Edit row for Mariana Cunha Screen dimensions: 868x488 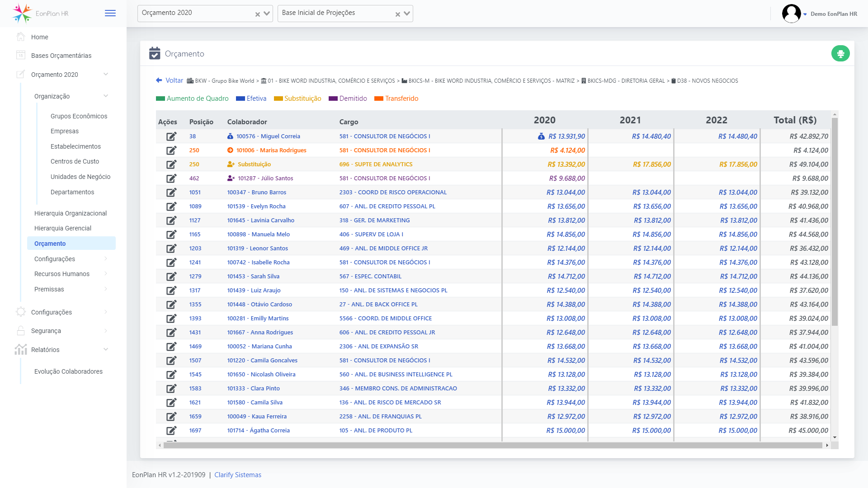(x=171, y=347)
